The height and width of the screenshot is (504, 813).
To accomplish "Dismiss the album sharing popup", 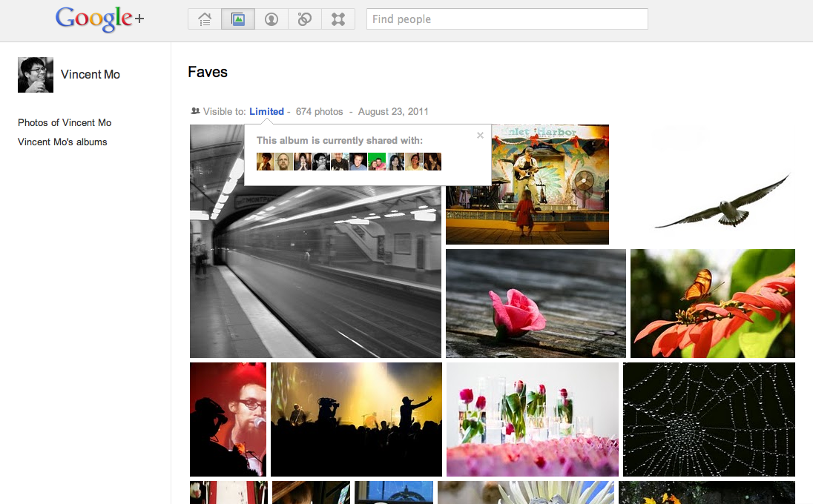I will pos(479,135).
